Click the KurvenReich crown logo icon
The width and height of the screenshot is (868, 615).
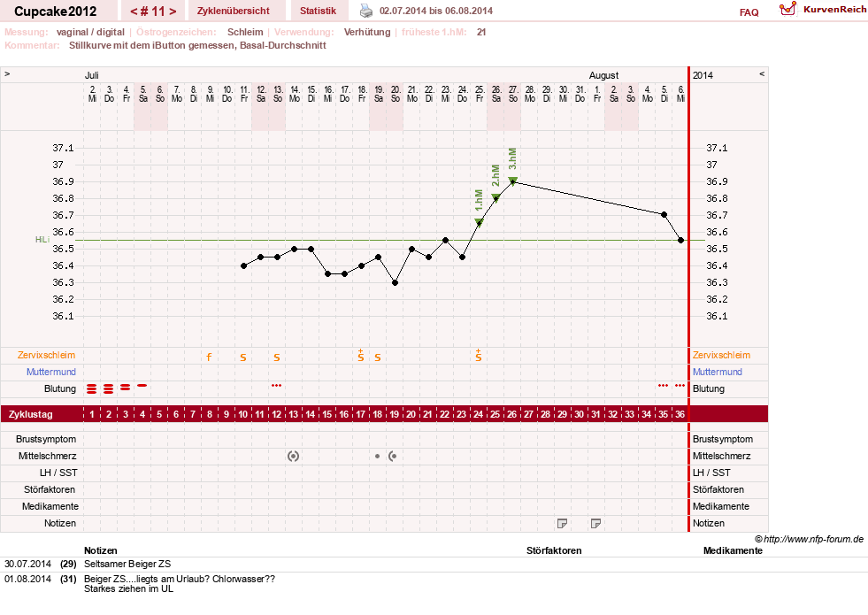tap(787, 9)
